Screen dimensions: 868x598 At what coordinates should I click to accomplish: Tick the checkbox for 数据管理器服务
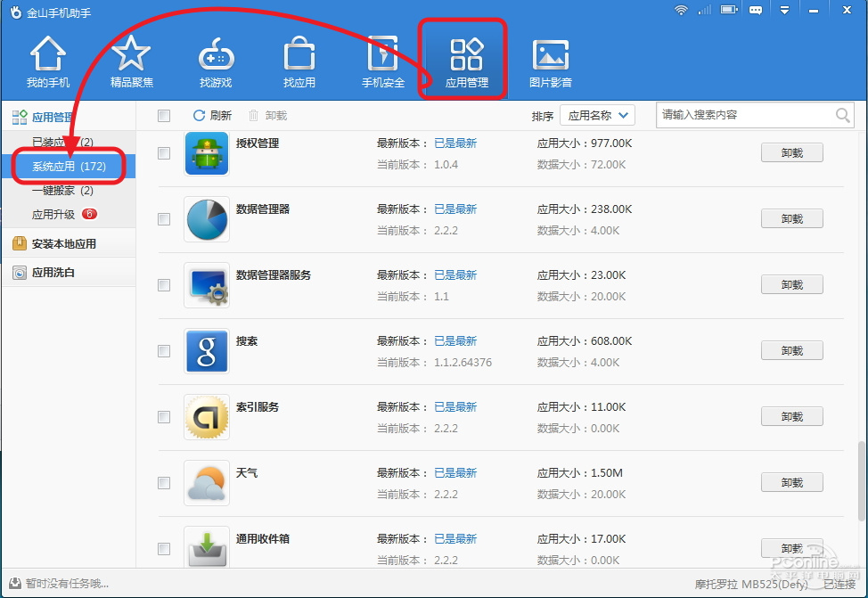[x=164, y=285]
